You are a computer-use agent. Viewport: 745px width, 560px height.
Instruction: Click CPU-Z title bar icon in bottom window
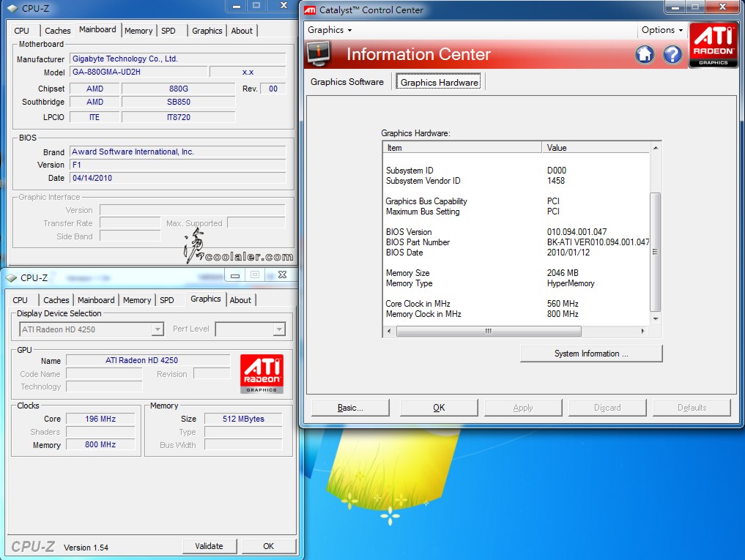click(12, 278)
